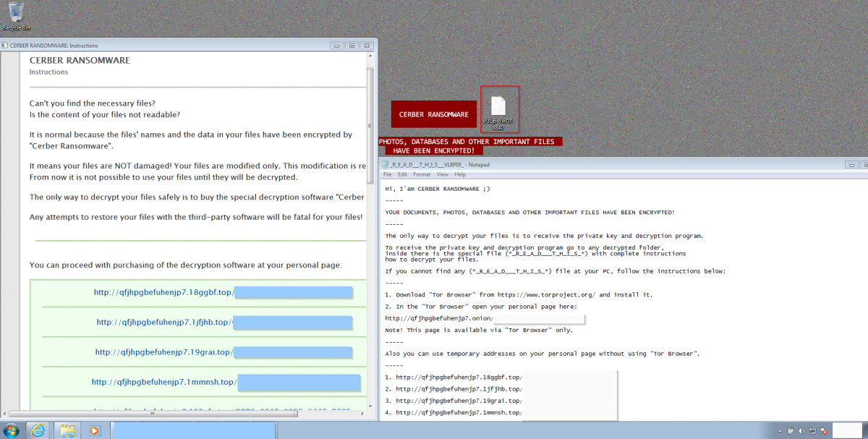Launch Internet Explorer from the taskbar
Image resolution: width=868 pixels, height=439 pixels.
click(x=38, y=430)
